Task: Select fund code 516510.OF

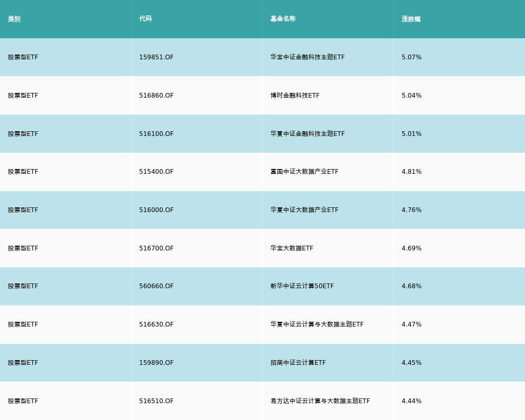Action: pos(156,401)
